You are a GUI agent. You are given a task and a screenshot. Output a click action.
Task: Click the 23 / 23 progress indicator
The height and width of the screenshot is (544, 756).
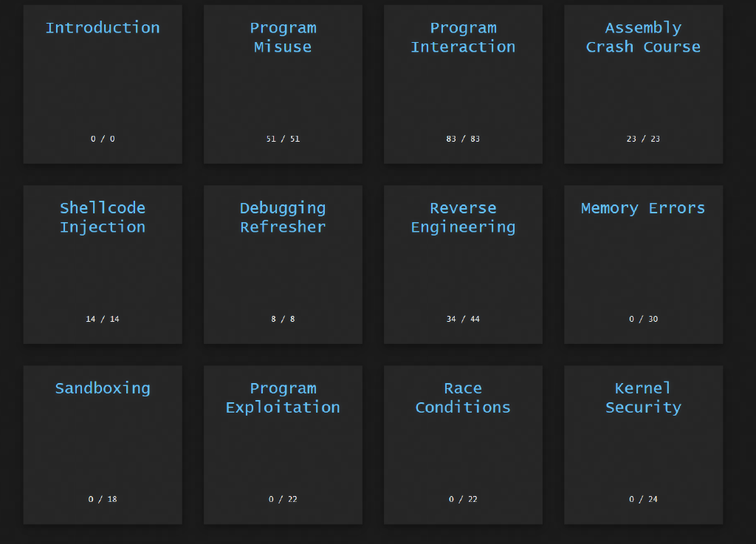click(643, 139)
